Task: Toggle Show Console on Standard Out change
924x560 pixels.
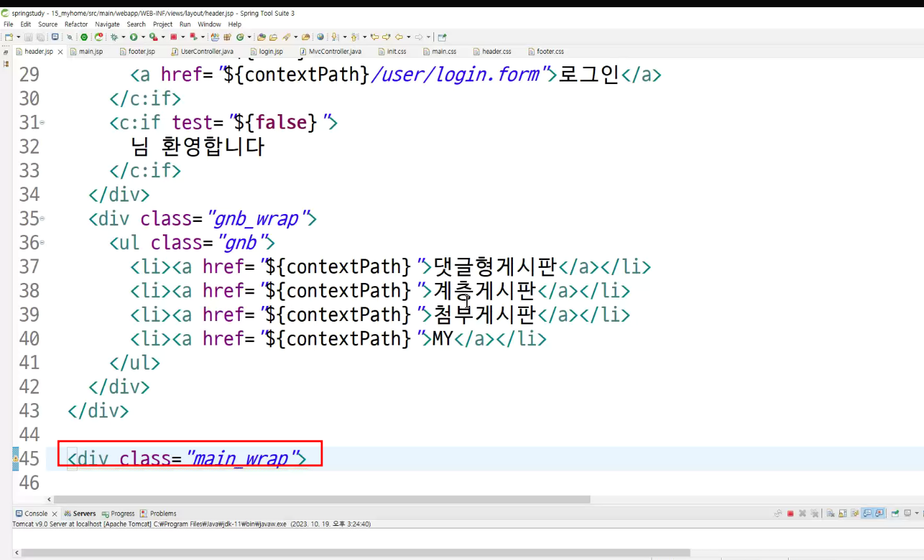Action: 867,513
